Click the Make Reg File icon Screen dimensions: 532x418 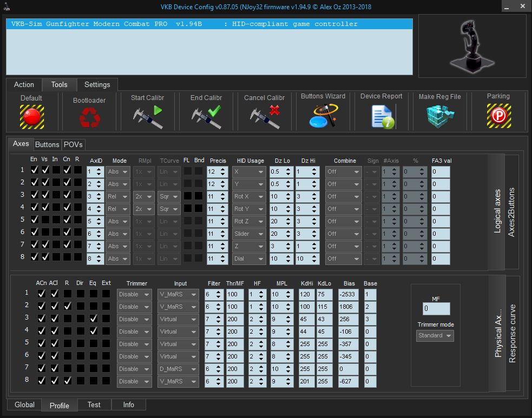439,116
